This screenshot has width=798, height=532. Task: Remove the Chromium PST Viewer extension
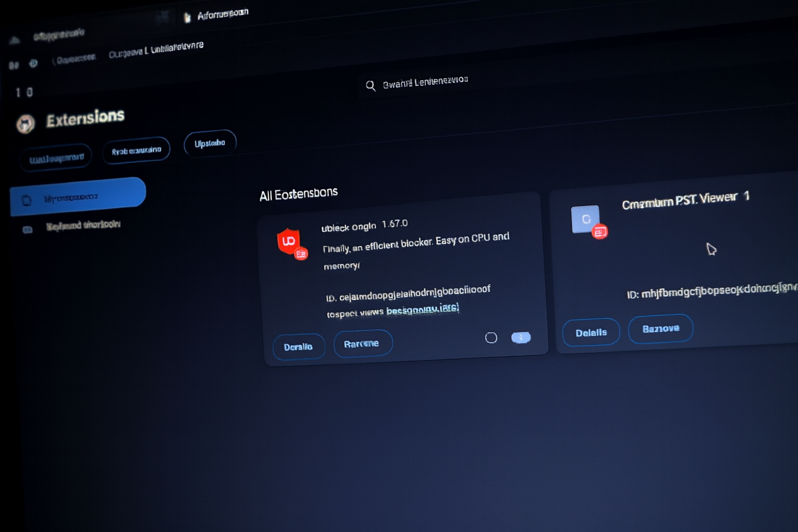(660, 328)
